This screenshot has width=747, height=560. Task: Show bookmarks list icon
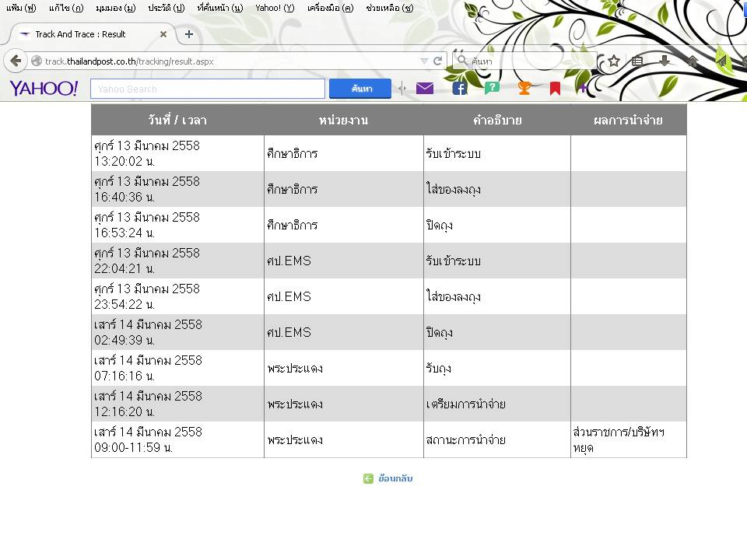click(x=637, y=61)
